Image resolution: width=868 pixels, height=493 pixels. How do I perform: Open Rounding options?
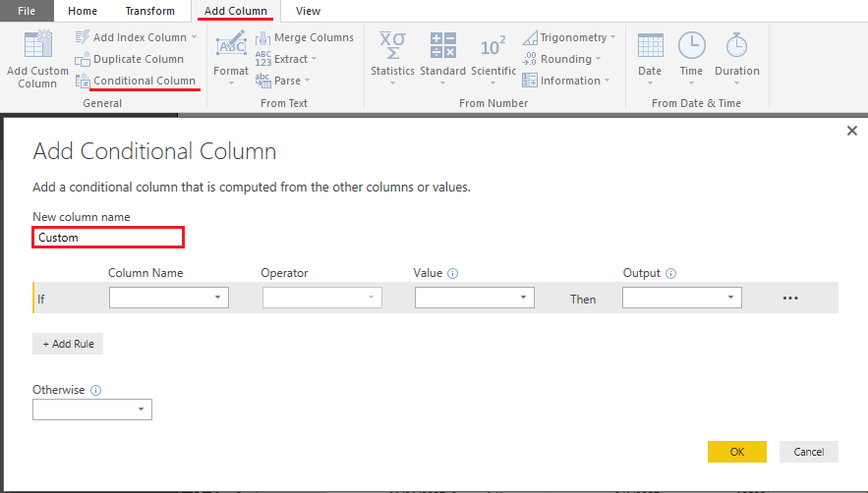pos(560,59)
